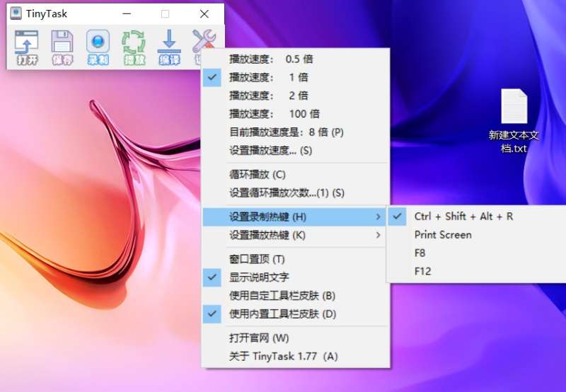This screenshot has height=392, width=566.
Task: Toggle 循环播放 (C) looping
Action: point(295,175)
